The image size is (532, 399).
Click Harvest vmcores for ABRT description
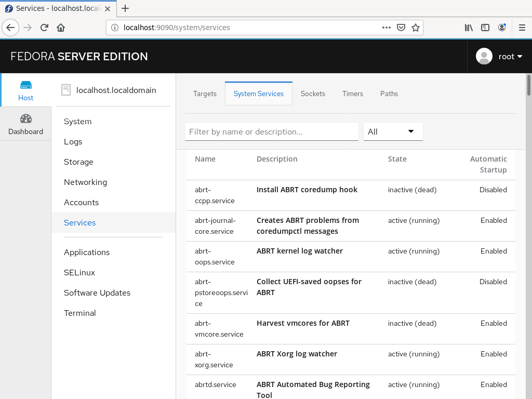point(303,323)
